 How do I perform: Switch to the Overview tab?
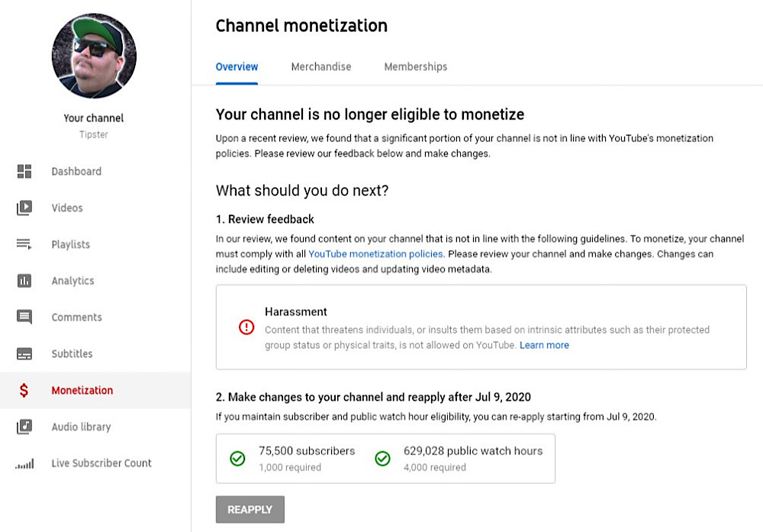237,66
